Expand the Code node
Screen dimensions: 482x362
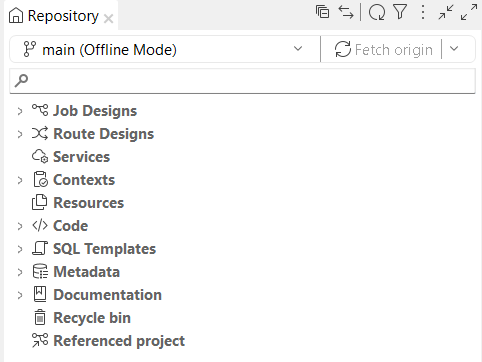(x=20, y=226)
